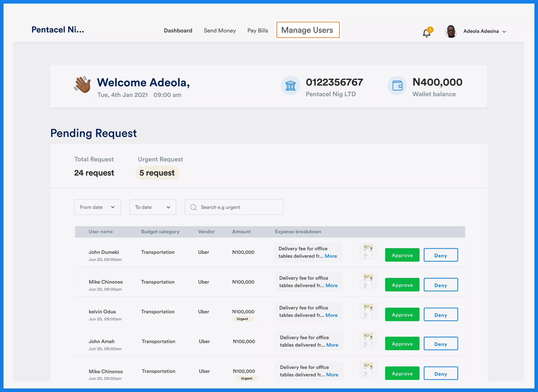The height and width of the screenshot is (392, 538).
Task: Focus the Search e.g urgent field
Action: coord(234,207)
